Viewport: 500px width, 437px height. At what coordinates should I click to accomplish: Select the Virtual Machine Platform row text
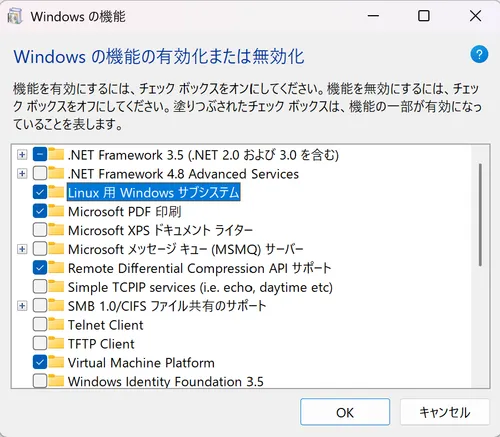pyautogui.click(x=141, y=363)
